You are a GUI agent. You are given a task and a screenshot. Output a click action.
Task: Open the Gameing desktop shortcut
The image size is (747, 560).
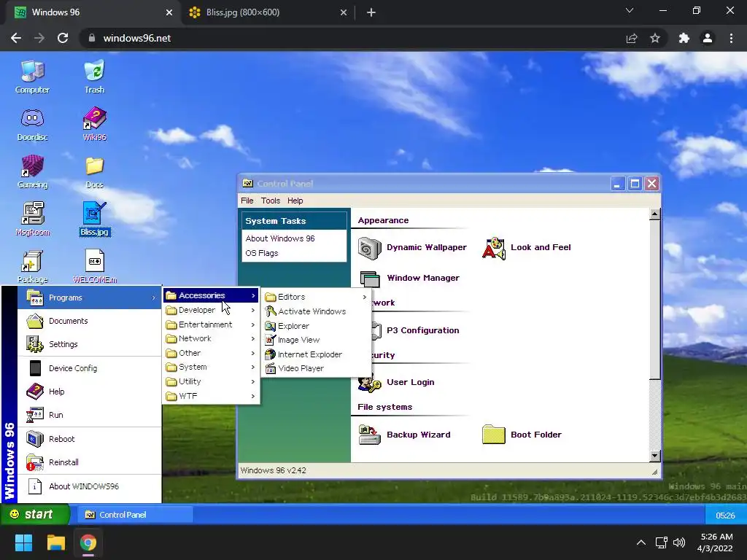[x=32, y=172]
